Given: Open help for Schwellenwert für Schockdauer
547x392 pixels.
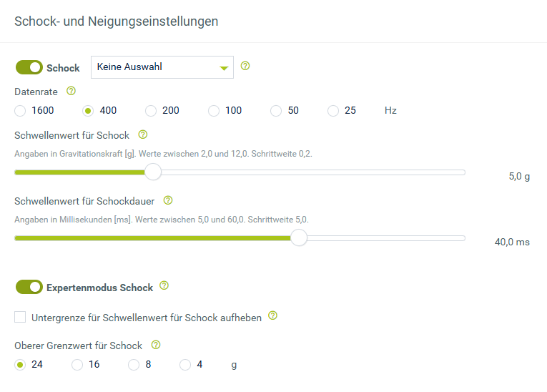Looking at the screenshot, I should [x=168, y=200].
